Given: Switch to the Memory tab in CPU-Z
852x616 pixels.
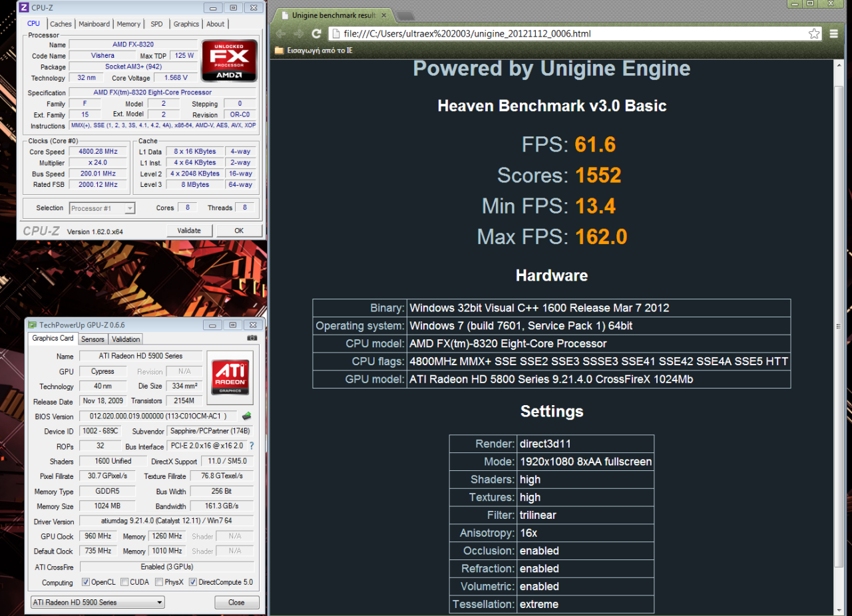Looking at the screenshot, I should (x=128, y=24).
